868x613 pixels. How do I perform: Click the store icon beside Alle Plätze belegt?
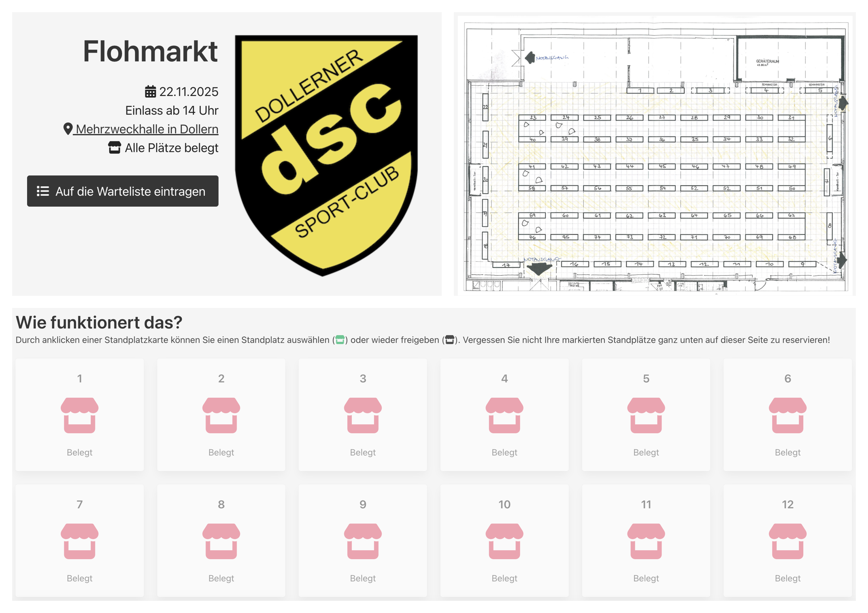tap(115, 147)
